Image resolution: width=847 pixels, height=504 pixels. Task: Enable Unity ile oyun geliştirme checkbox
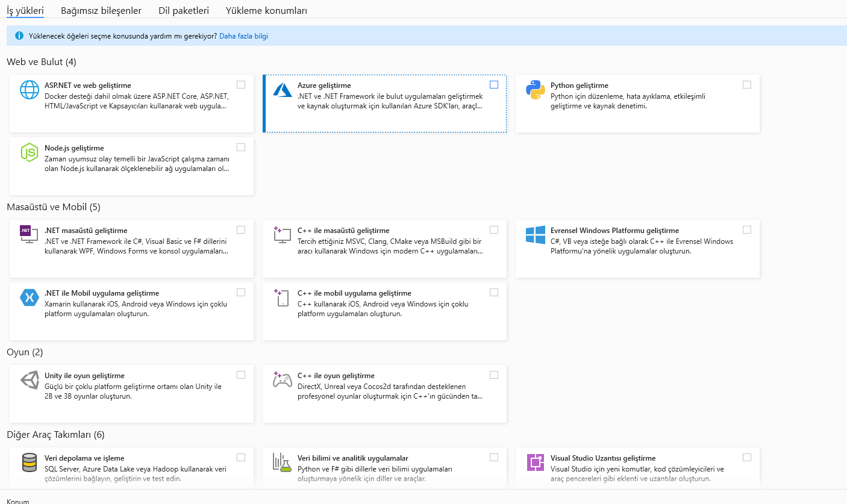click(x=241, y=375)
